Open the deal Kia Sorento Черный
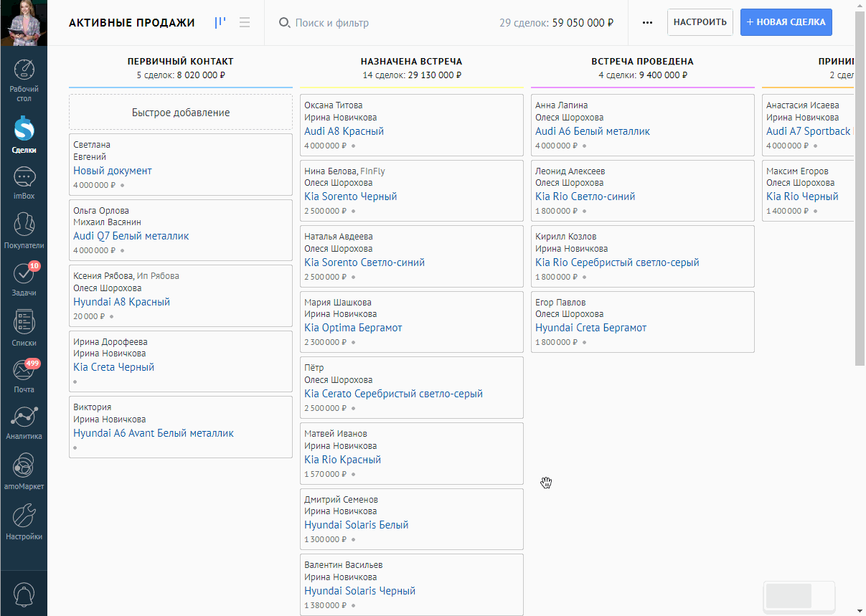 (350, 196)
